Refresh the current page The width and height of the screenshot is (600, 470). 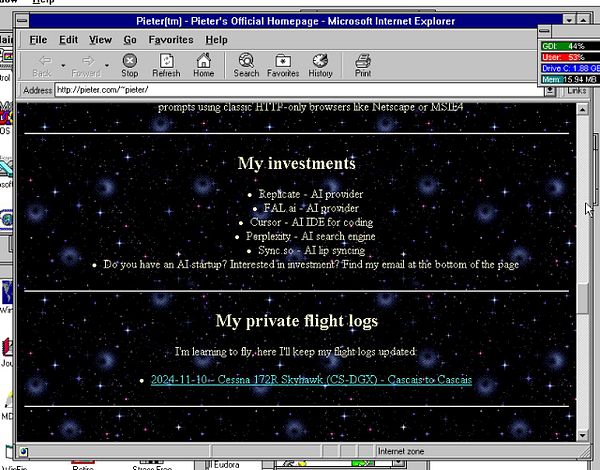coord(166,65)
